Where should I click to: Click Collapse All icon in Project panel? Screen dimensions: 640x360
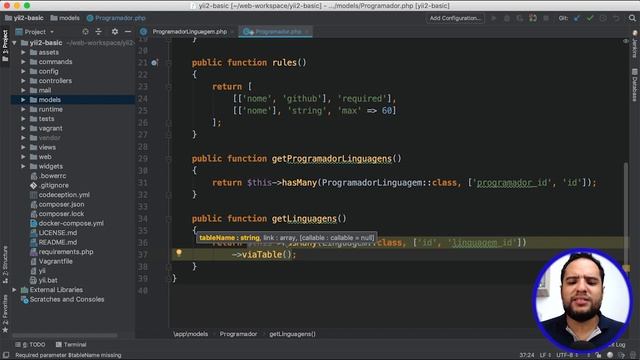pos(99,31)
